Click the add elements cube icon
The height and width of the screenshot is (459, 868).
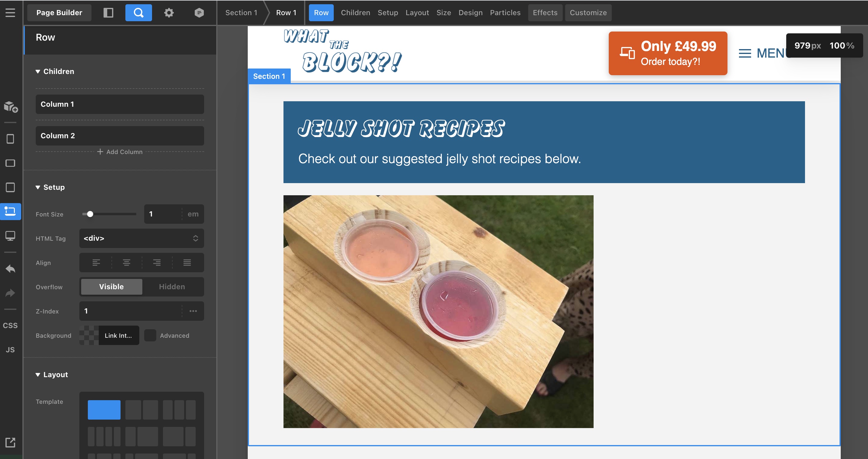(10, 107)
